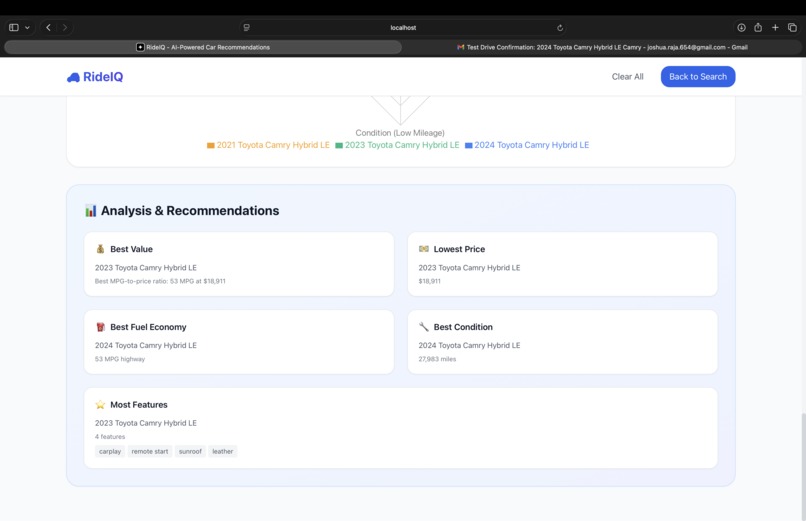Click the RideIQ tab favicon
806x521 pixels.
[140, 47]
